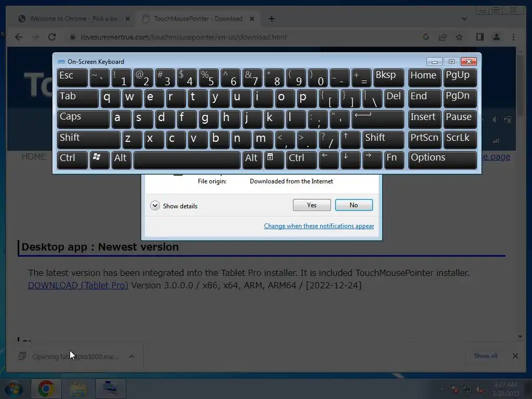Click the backslash key
The height and width of the screenshot is (399, 532).
[x=372, y=98]
